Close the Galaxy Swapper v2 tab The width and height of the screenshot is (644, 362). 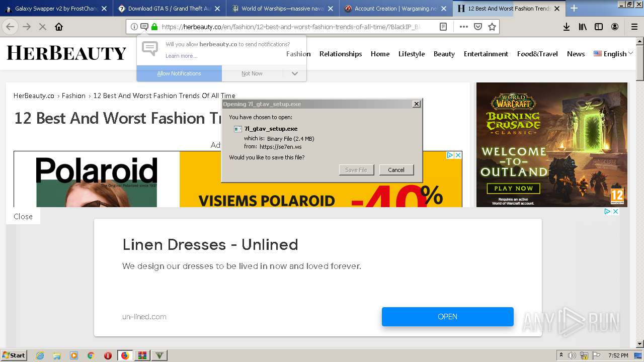pos(104,9)
